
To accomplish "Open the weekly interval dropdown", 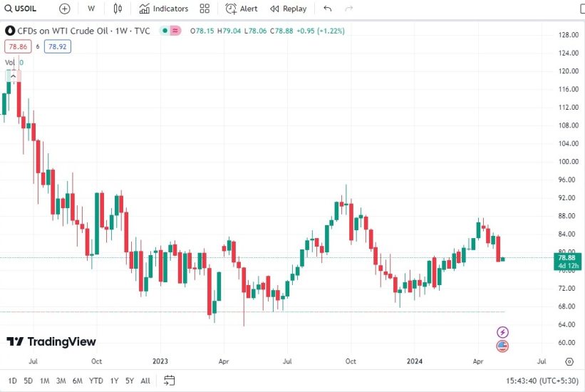I will [x=91, y=9].
